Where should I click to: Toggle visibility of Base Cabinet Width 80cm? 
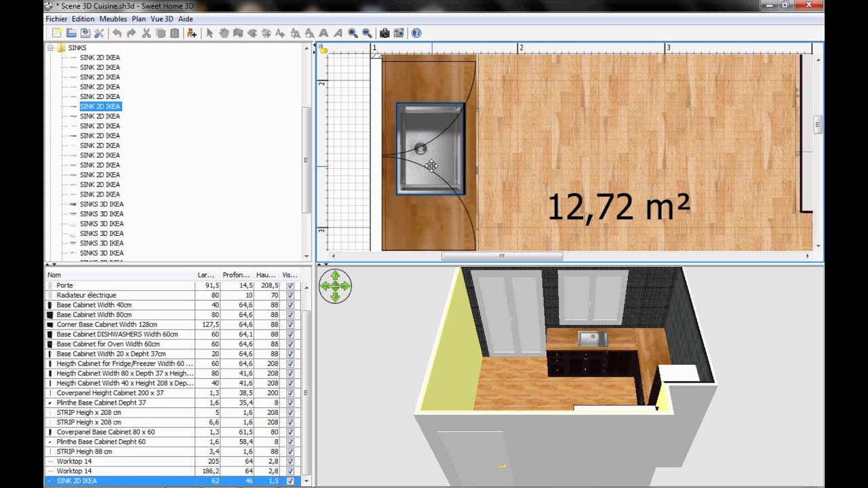(290, 314)
